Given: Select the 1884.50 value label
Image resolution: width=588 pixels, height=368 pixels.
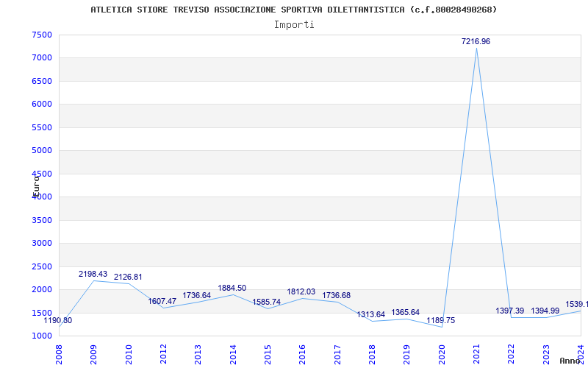Looking at the screenshot, I should tap(232, 288).
